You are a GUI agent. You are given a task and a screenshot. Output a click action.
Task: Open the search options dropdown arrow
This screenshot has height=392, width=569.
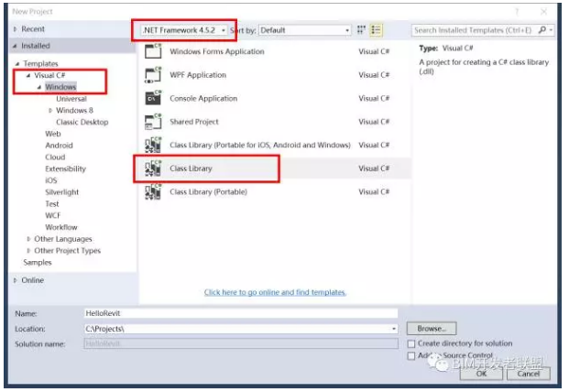551,29
